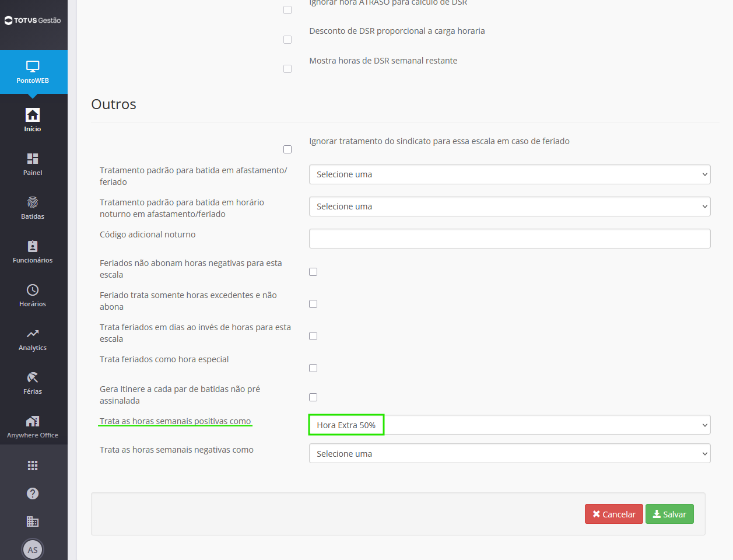Tick Ignorar tratamento do sindicato checkbox
Image resolution: width=733 pixels, height=560 pixels.
pyautogui.click(x=287, y=149)
